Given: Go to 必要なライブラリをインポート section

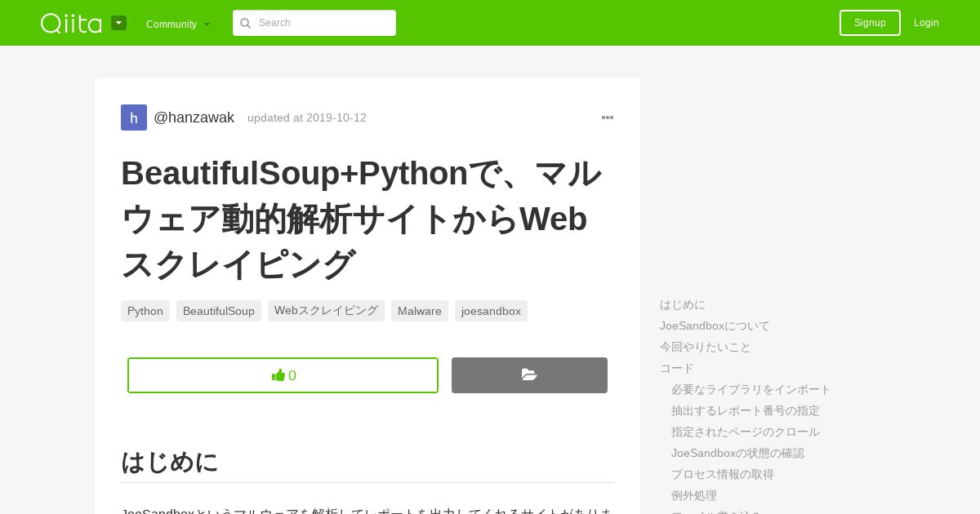Looking at the screenshot, I should click(751, 389).
